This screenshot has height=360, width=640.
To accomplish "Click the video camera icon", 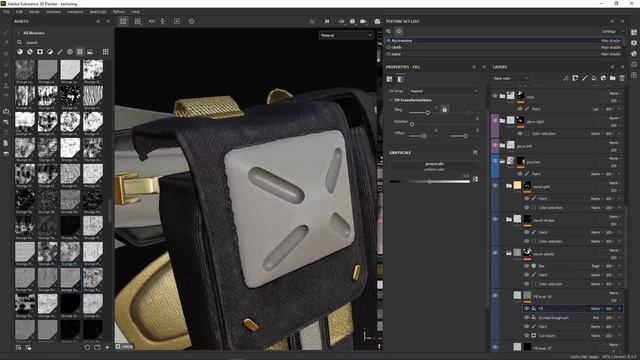I will pyautogui.click(x=363, y=21).
